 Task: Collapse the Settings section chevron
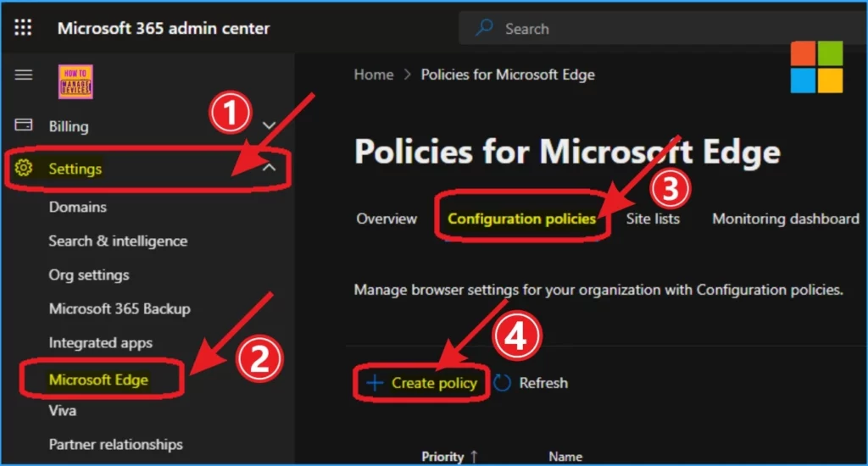pyautogui.click(x=269, y=167)
